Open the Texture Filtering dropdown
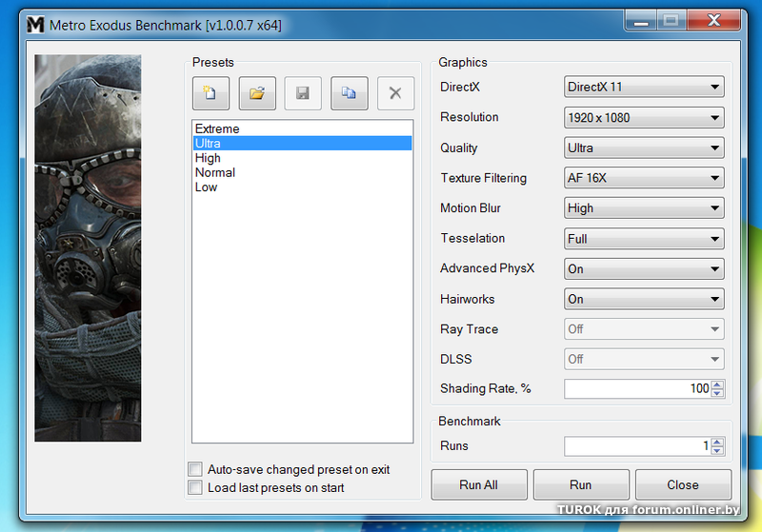This screenshot has width=762, height=532. 644,178
